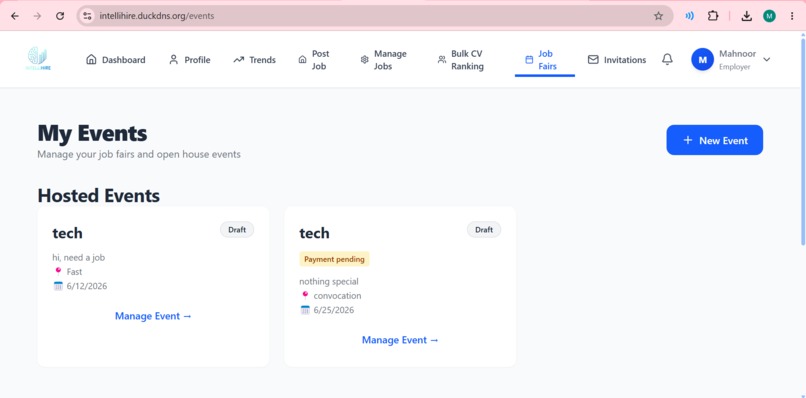Click Manage Event for the Fast event

pos(153,316)
